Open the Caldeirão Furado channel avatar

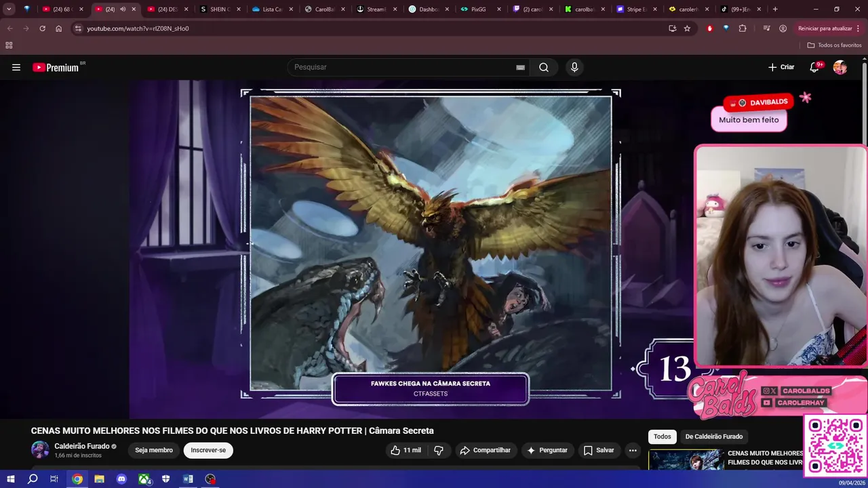point(40,450)
